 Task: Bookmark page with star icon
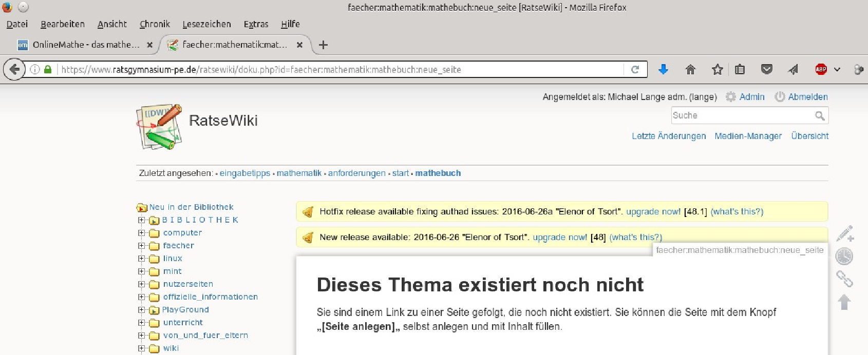[x=718, y=69]
